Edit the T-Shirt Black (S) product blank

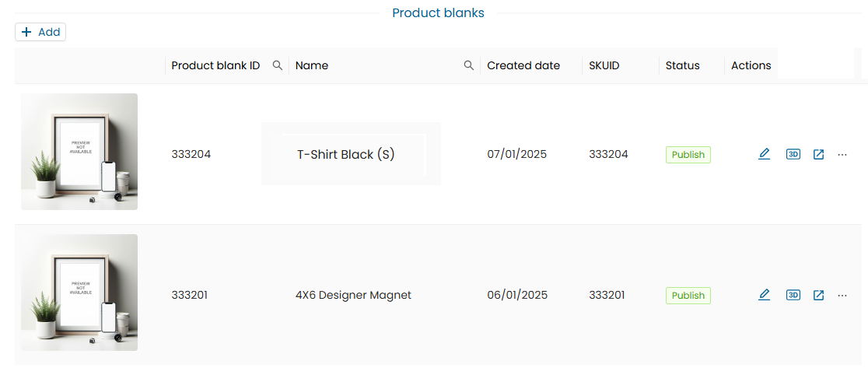(764, 154)
